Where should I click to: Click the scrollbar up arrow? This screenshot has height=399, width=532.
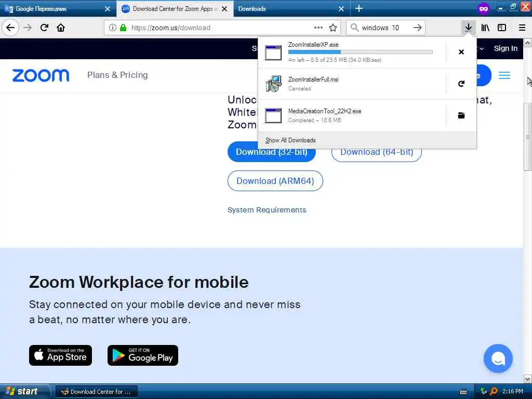(x=527, y=43)
